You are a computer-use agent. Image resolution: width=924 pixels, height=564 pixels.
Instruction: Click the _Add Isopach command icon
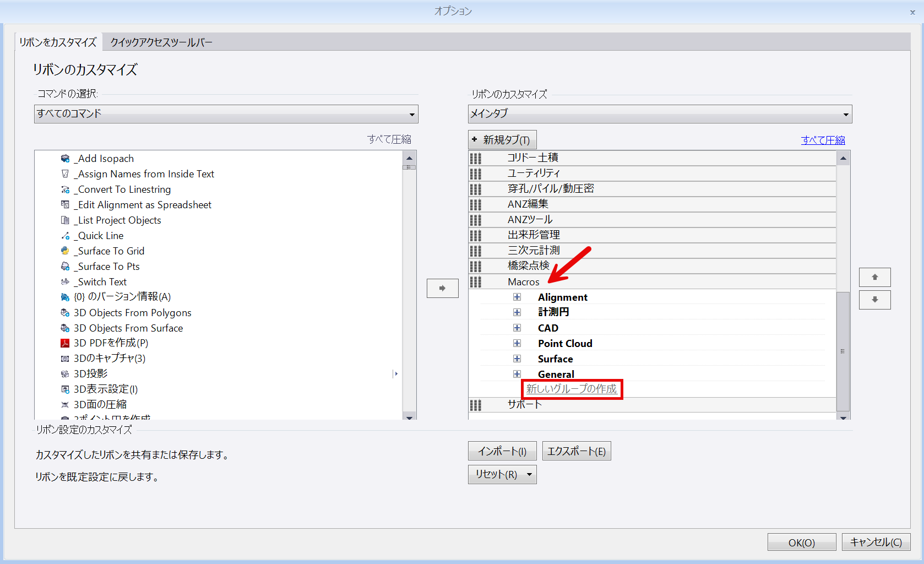65,159
